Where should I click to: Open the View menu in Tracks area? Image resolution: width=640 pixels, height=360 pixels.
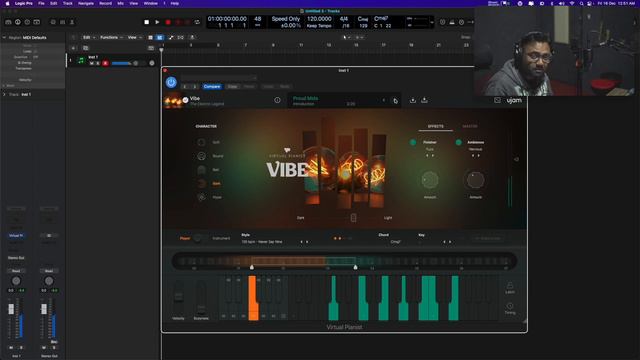[x=134, y=37]
